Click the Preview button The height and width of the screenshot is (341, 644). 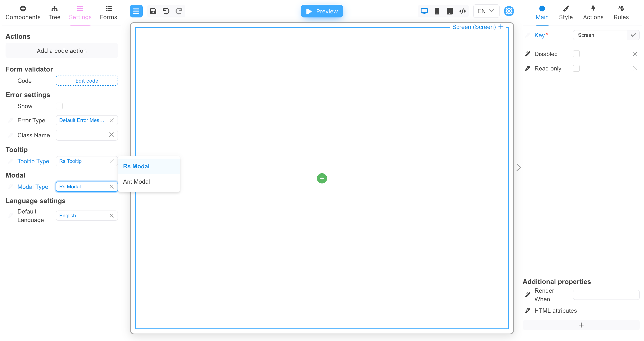(322, 11)
